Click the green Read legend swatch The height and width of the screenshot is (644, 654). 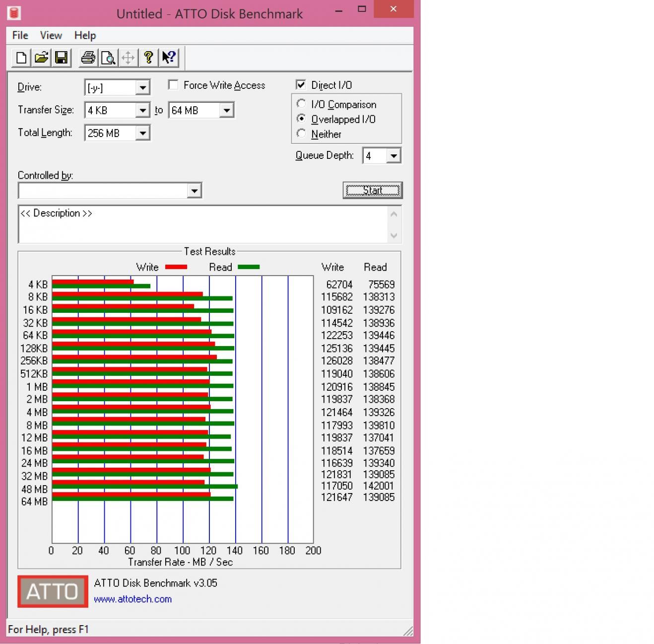[x=249, y=267]
